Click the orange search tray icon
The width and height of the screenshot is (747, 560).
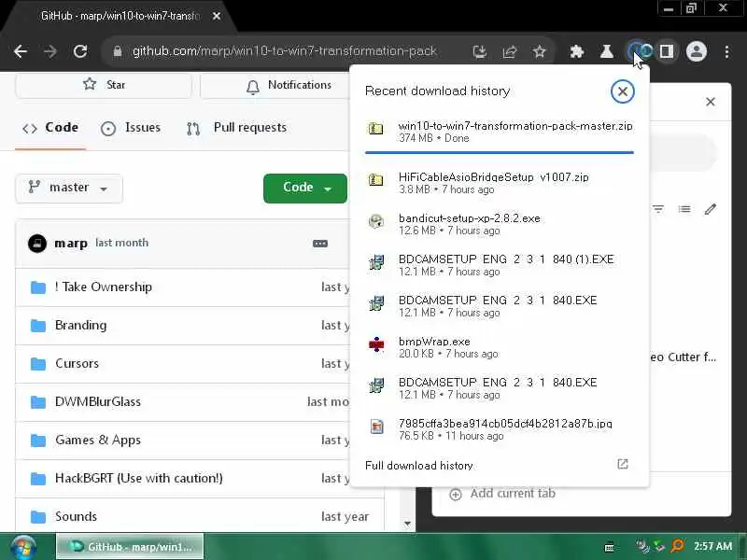pos(677,546)
